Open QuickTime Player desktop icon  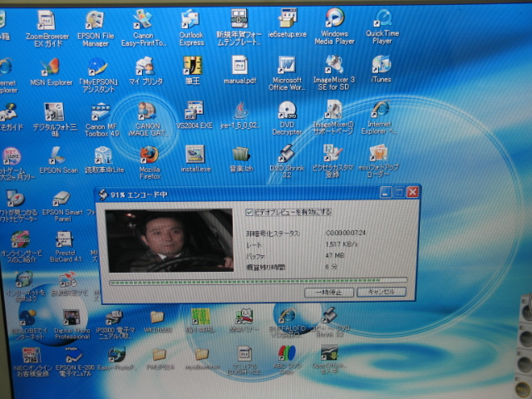(382, 19)
